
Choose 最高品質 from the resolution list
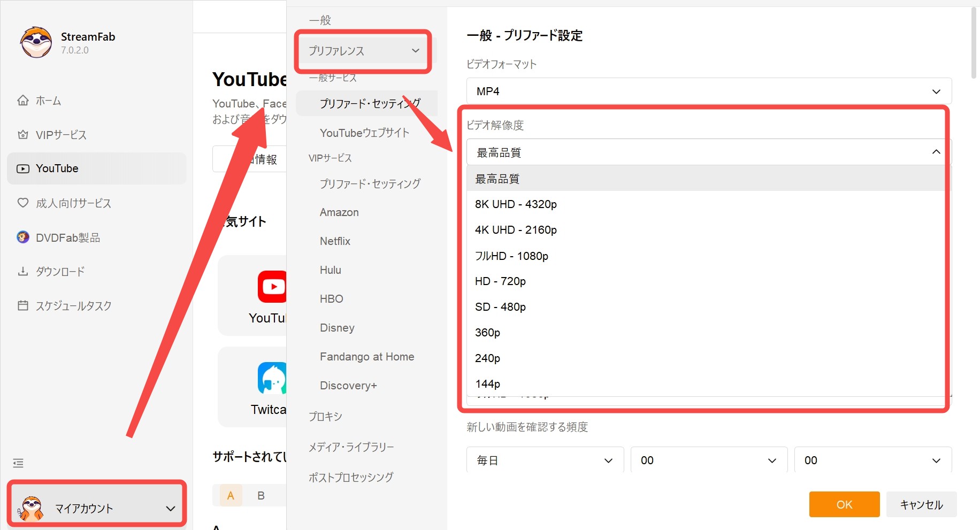tap(706, 179)
